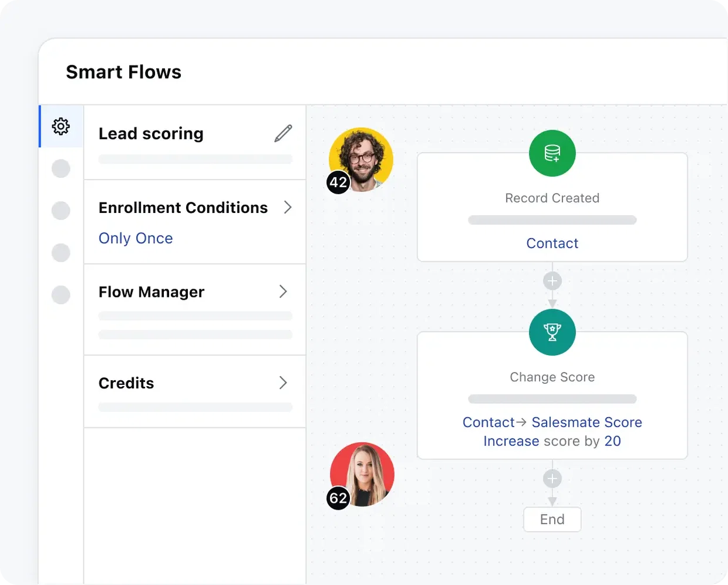Image resolution: width=728 pixels, height=585 pixels.
Task: Edit Lead scoring name with pencil icon
Action: point(283,134)
